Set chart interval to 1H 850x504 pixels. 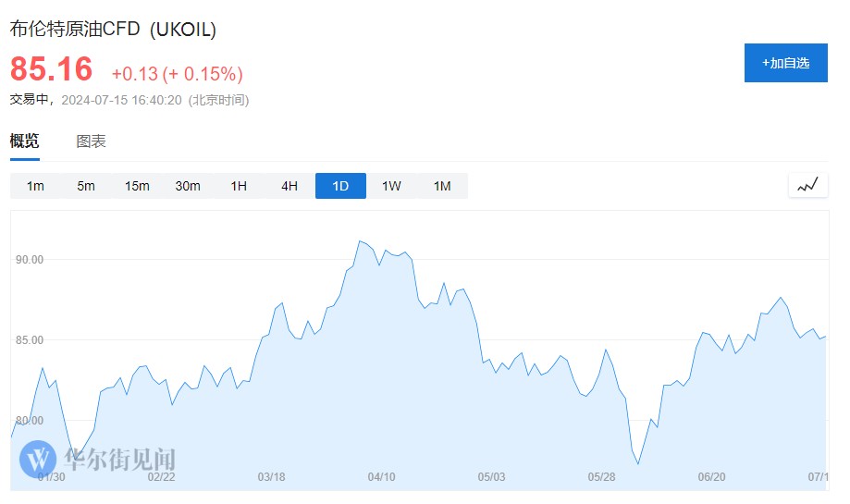tap(239, 186)
